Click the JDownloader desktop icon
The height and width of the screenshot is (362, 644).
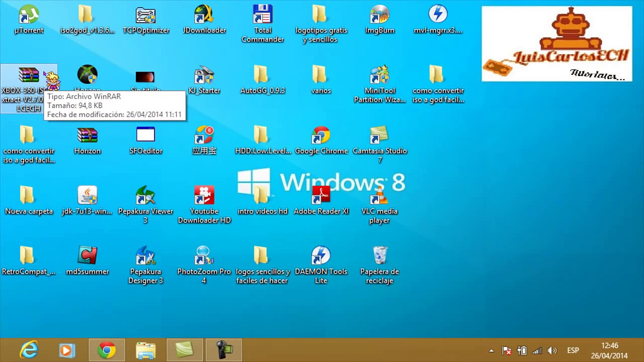click(x=204, y=15)
